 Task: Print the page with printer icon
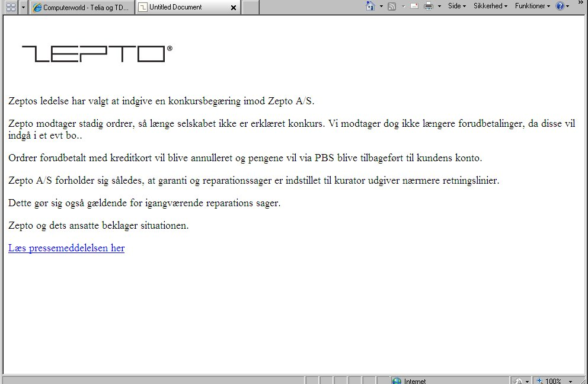click(x=428, y=6)
